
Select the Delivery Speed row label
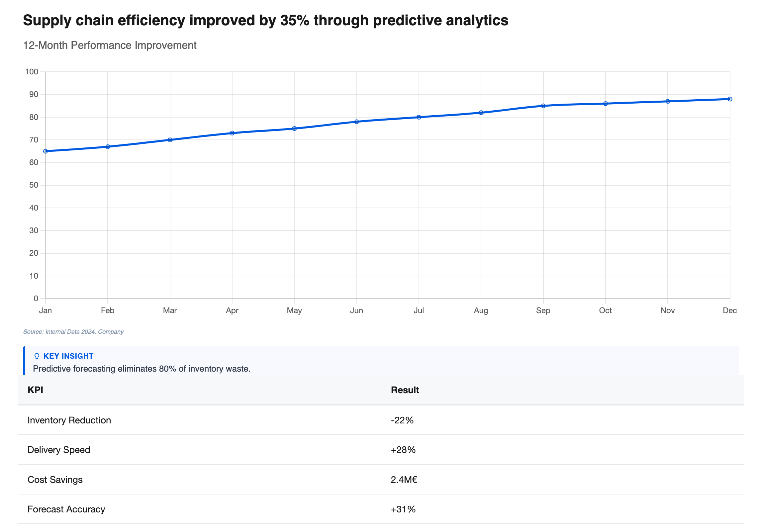59,450
